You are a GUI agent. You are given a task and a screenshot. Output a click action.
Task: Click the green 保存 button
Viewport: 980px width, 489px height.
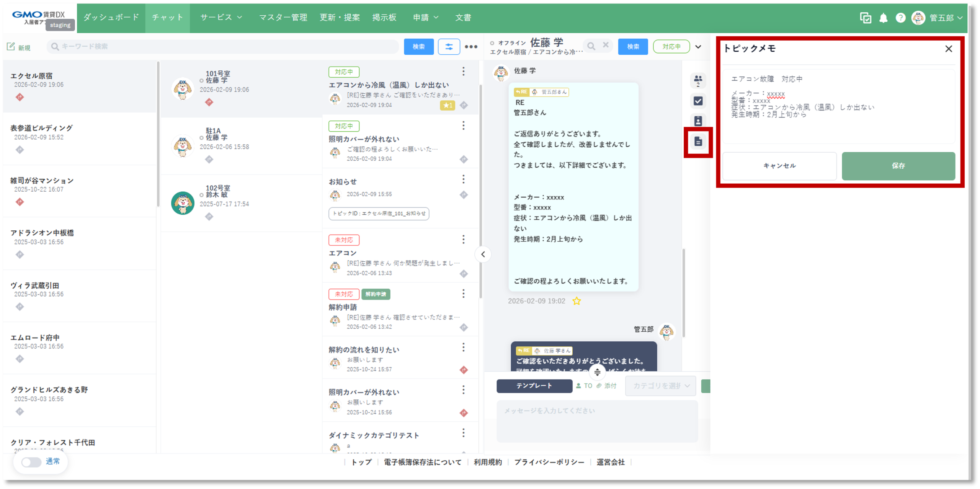(898, 166)
